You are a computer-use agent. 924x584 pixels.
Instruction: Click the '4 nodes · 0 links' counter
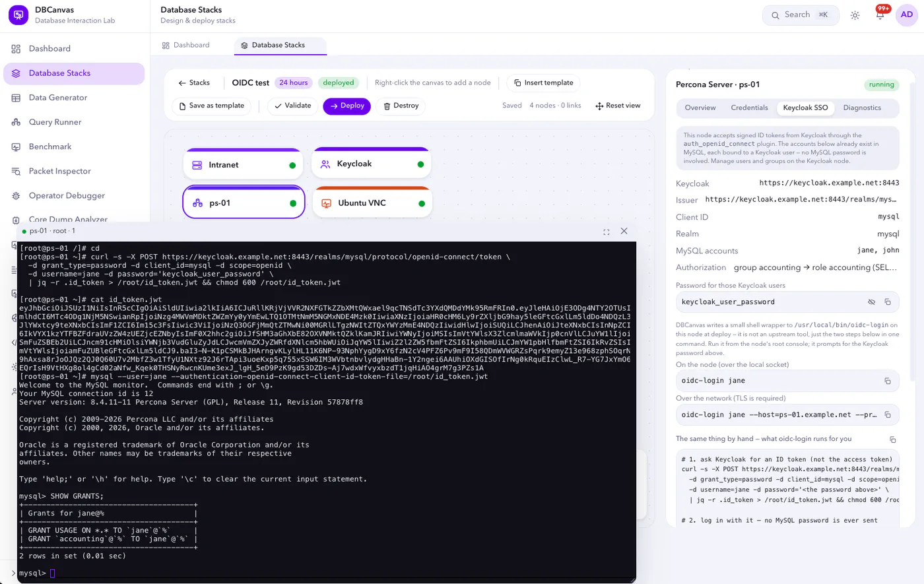[x=555, y=106]
